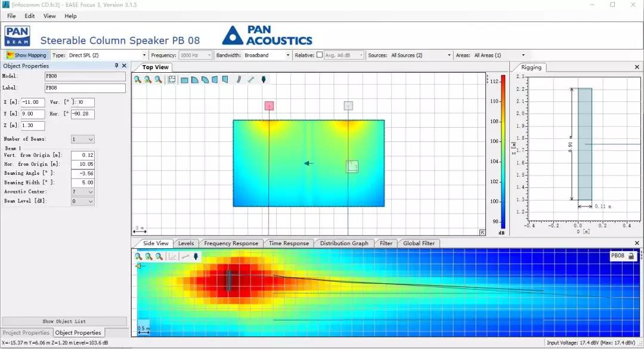This screenshot has height=349, width=644.
Task: Click the view layout icon in Top View toolbar
Action: coord(172,79)
